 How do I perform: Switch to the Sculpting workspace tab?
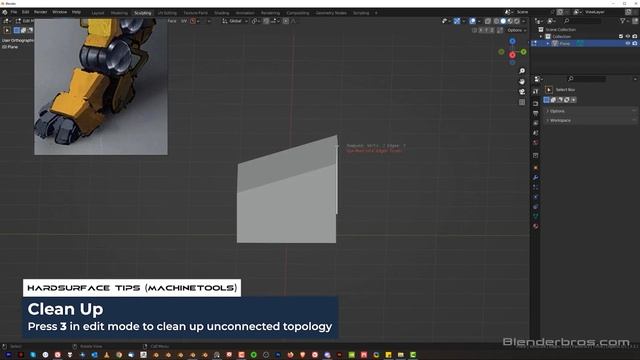(143, 13)
